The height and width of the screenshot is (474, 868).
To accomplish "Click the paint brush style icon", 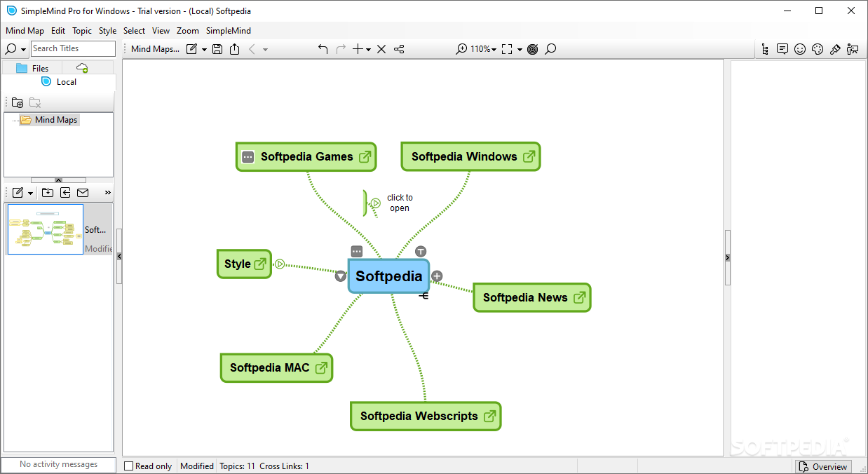I will click(x=835, y=49).
